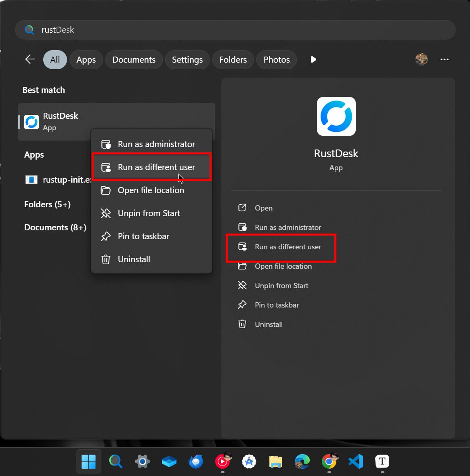Switch to the Apps filter tab
Image resolution: width=470 pixels, height=476 pixels.
pos(86,59)
